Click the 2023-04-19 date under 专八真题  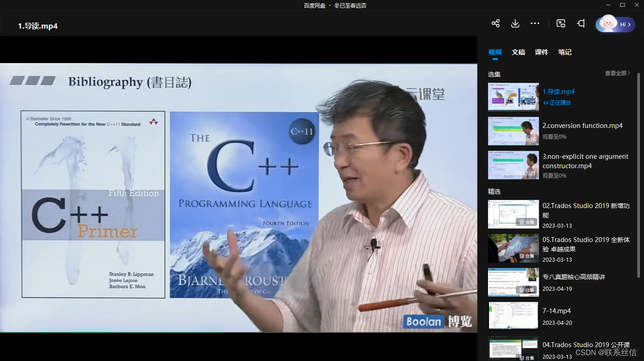557,289
